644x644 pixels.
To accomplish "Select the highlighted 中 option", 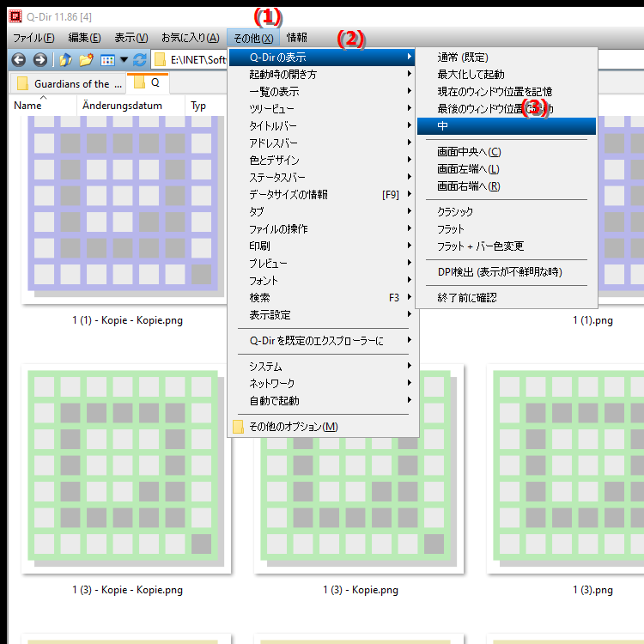I will [x=507, y=126].
